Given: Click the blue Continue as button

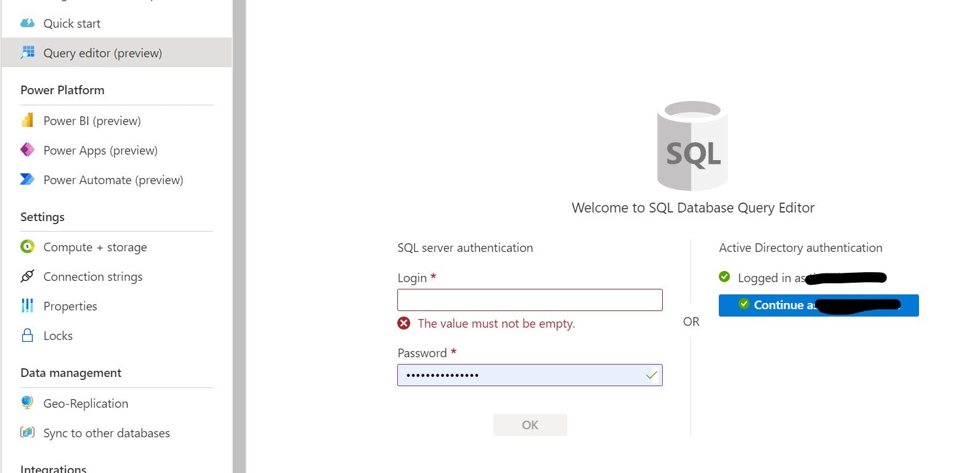Looking at the screenshot, I should pos(819,305).
